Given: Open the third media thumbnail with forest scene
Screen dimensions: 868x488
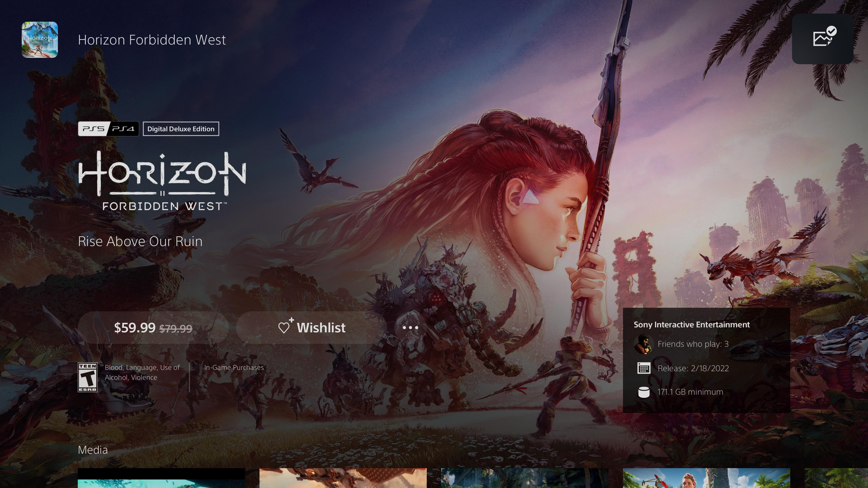Looking at the screenshot, I should coord(525,478).
